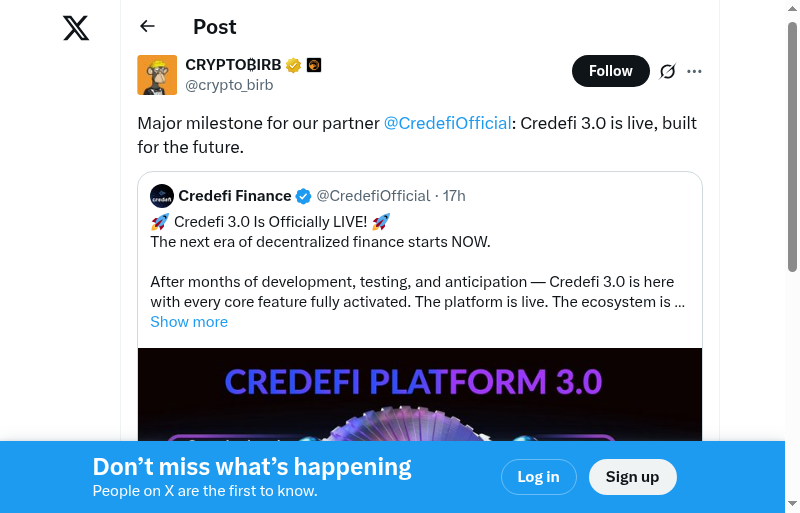The width and height of the screenshot is (800, 513).
Task: Click the affiliate badge beside CRYPTOBIRB's name
Action: 314,66
